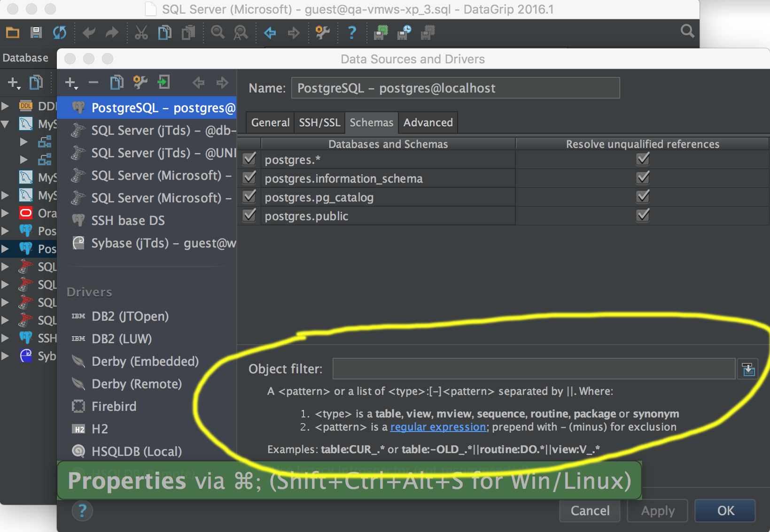The height and width of the screenshot is (532, 770).
Task: Click the dialog toolbar forward arrow
Action: pyautogui.click(x=222, y=83)
